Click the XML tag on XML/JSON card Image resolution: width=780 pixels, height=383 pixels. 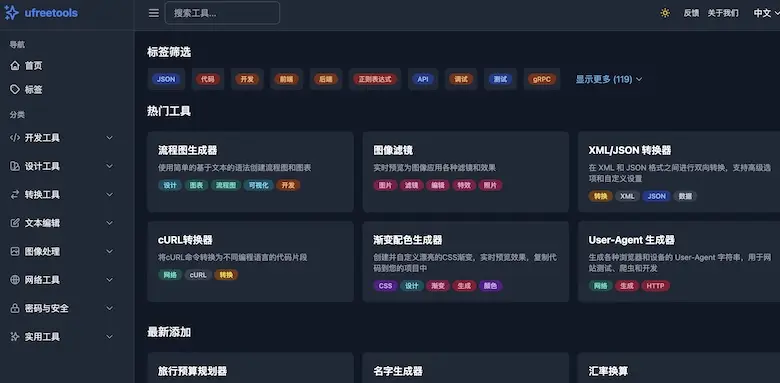[627, 196]
